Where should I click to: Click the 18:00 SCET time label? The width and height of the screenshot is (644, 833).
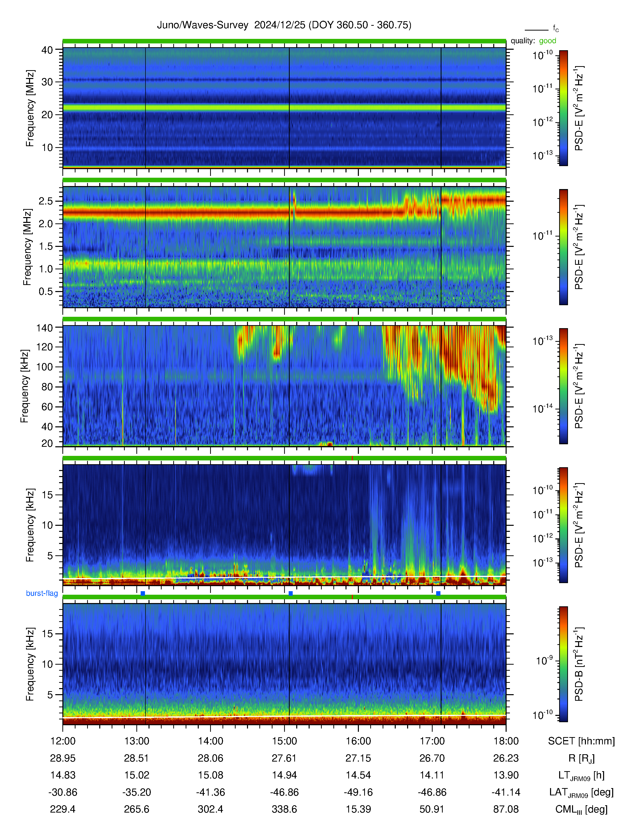(x=506, y=741)
